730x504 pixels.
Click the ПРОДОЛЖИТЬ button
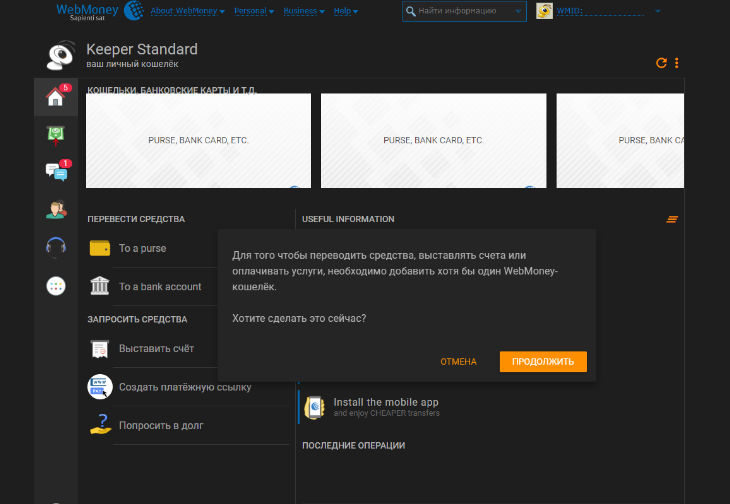(x=543, y=362)
